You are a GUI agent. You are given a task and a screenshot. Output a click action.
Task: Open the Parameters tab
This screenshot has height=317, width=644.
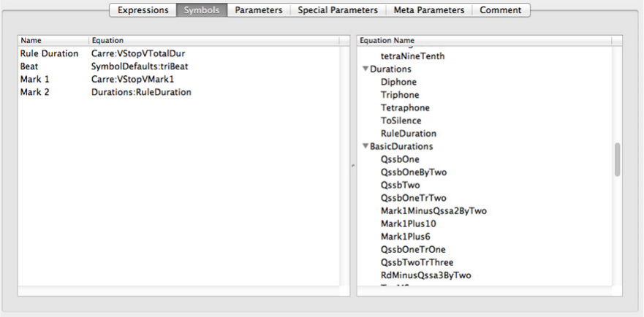click(x=259, y=10)
